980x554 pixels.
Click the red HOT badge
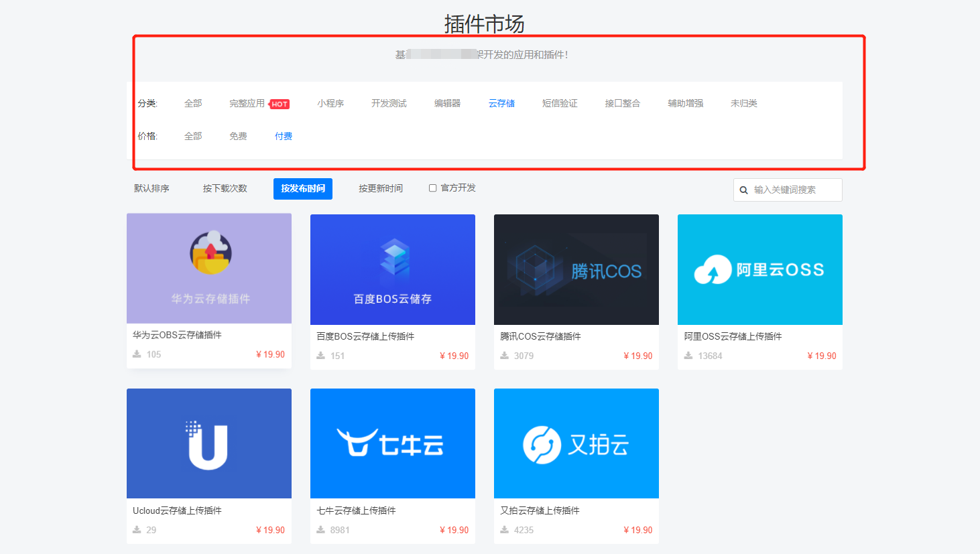(x=280, y=104)
